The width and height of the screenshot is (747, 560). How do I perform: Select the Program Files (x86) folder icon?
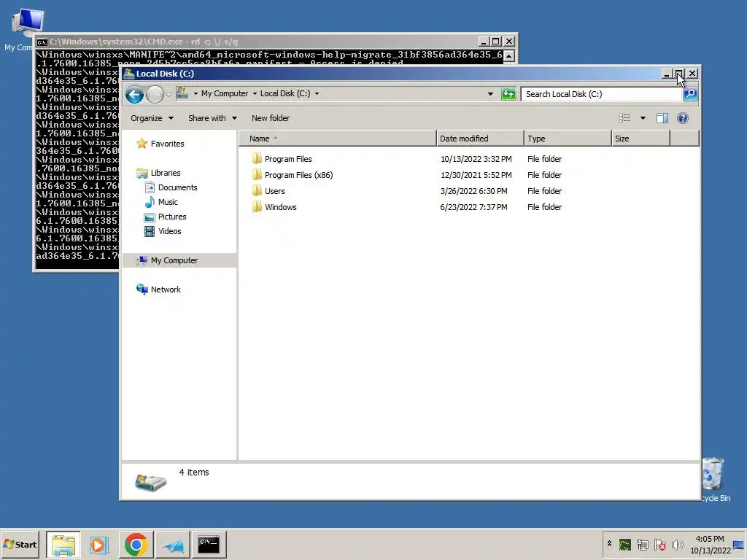point(257,175)
